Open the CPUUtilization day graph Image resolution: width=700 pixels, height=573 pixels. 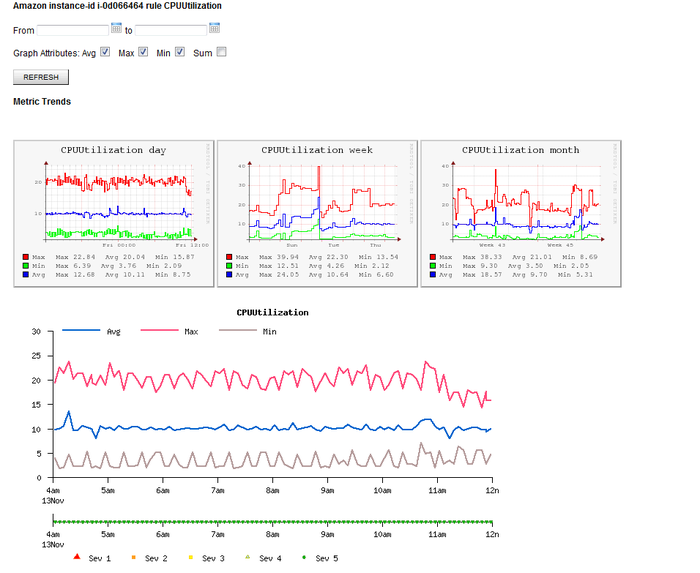tap(114, 214)
